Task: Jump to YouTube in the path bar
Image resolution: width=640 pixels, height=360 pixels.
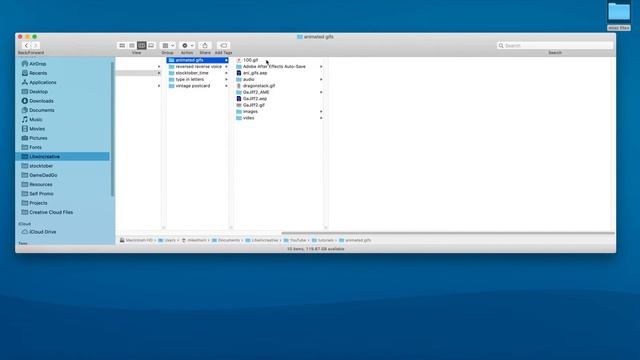Action: (x=295, y=240)
